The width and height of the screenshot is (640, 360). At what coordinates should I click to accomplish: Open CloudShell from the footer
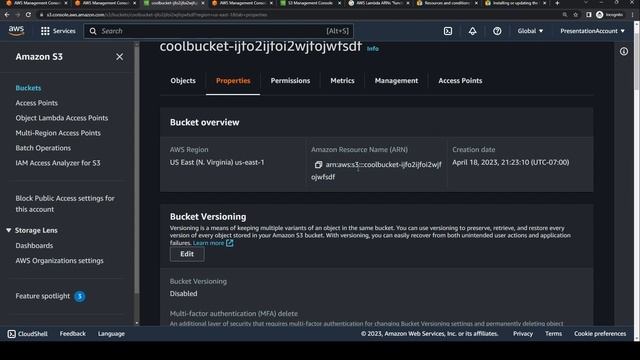point(28,333)
